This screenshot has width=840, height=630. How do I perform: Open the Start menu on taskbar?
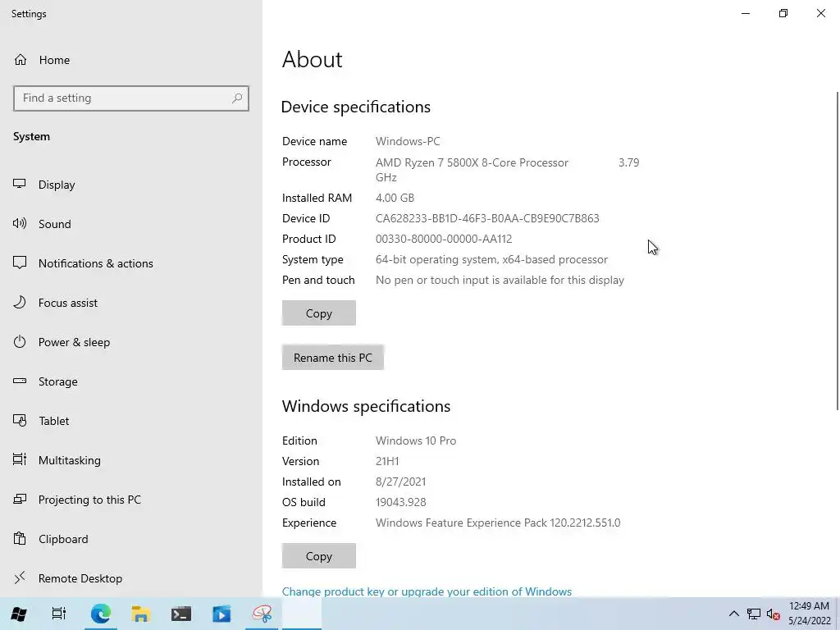click(19, 614)
